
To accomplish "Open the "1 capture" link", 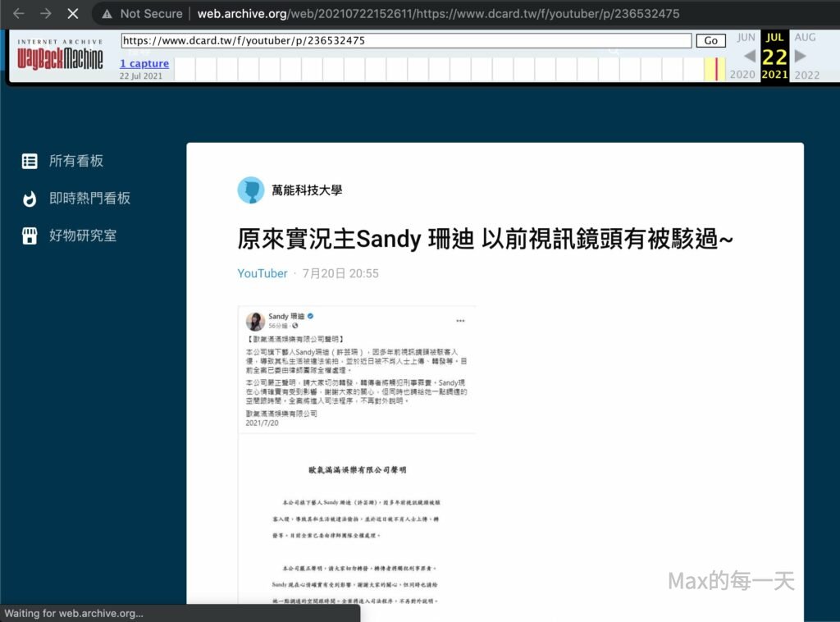I will click(x=144, y=63).
